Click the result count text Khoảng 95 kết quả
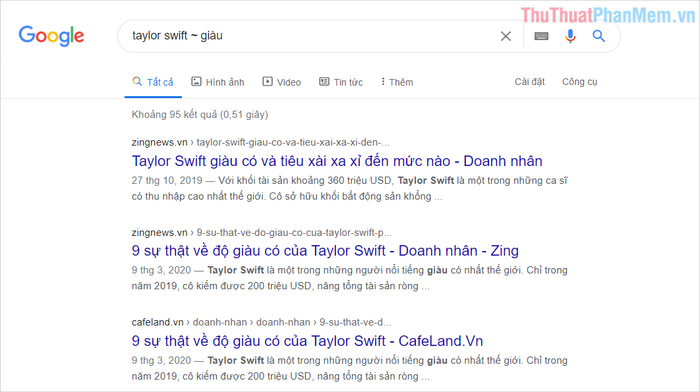Image resolution: width=700 pixels, height=392 pixels. pos(200,115)
